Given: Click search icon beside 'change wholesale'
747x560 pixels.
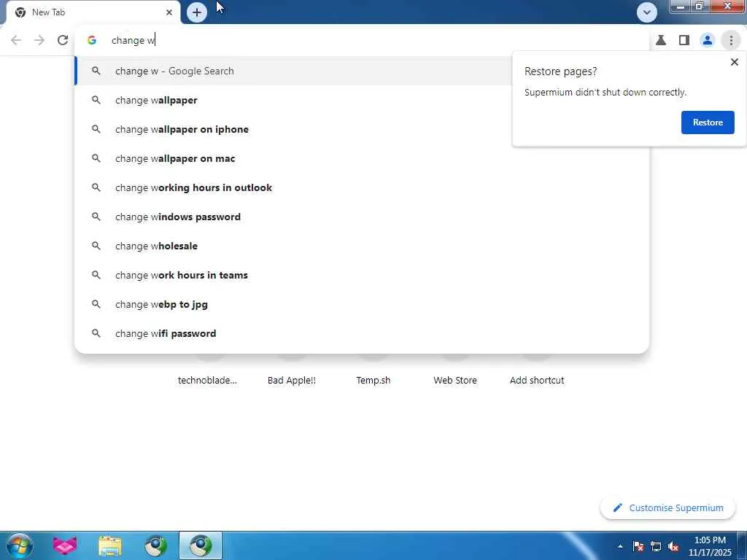Looking at the screenshot, I should point(96,246).
